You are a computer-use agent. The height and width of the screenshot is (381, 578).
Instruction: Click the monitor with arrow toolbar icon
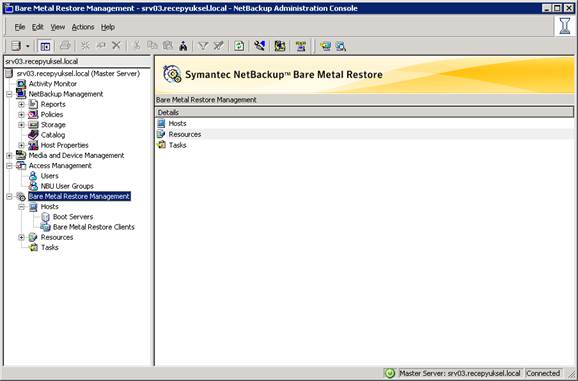coord(325,46)
